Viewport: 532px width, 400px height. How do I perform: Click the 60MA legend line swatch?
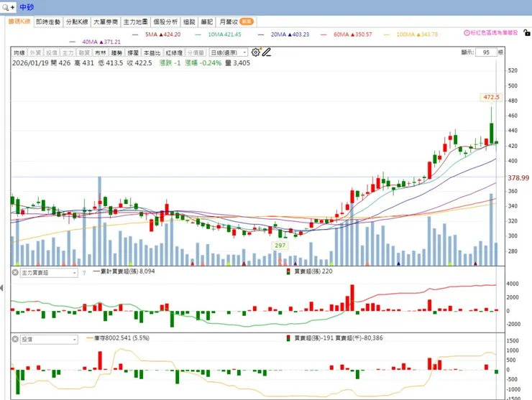[324, 34]
